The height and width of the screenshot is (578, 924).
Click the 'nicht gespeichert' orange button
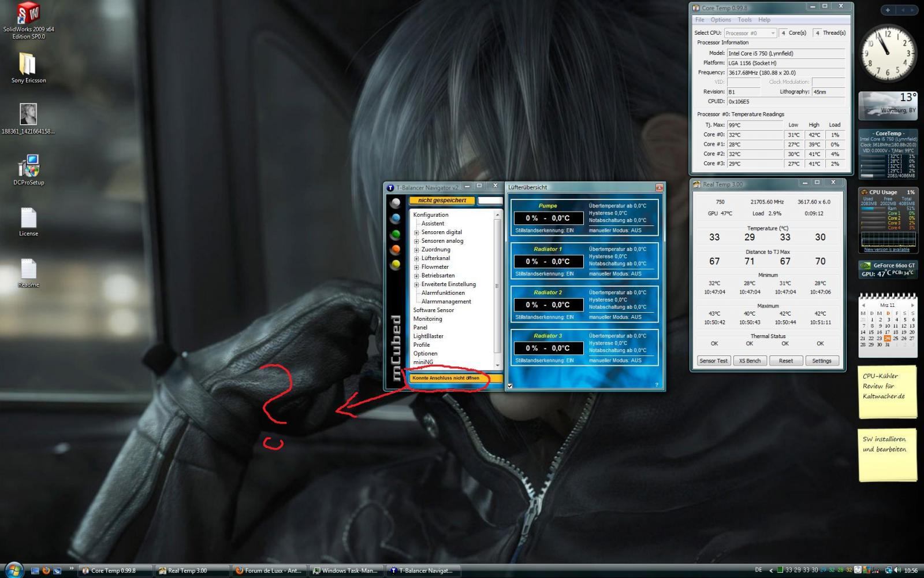442,201
